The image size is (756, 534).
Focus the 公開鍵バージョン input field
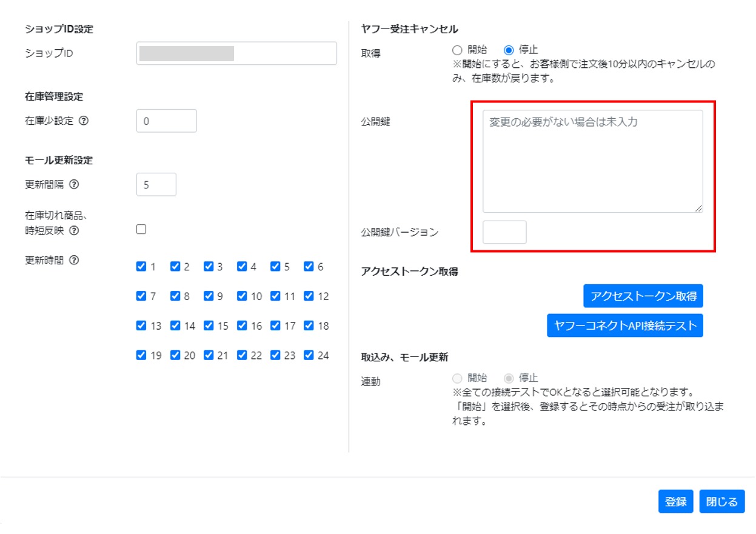(504, 232)
